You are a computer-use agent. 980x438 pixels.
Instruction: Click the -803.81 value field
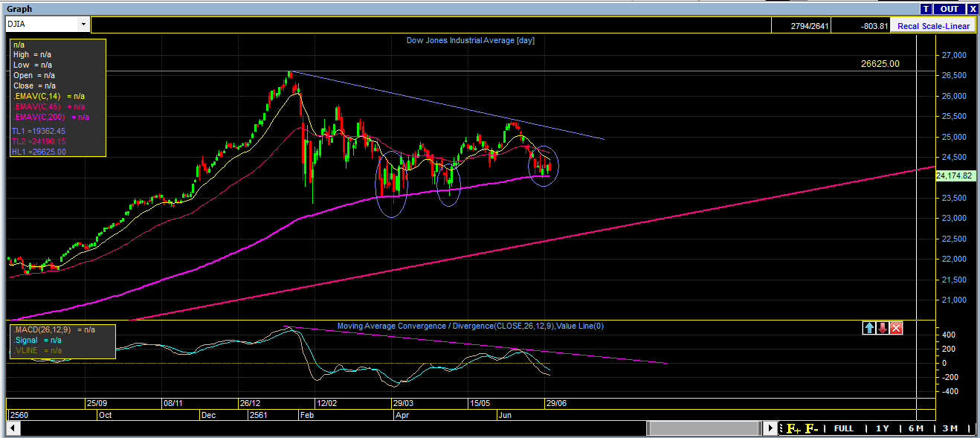[860, 26]
